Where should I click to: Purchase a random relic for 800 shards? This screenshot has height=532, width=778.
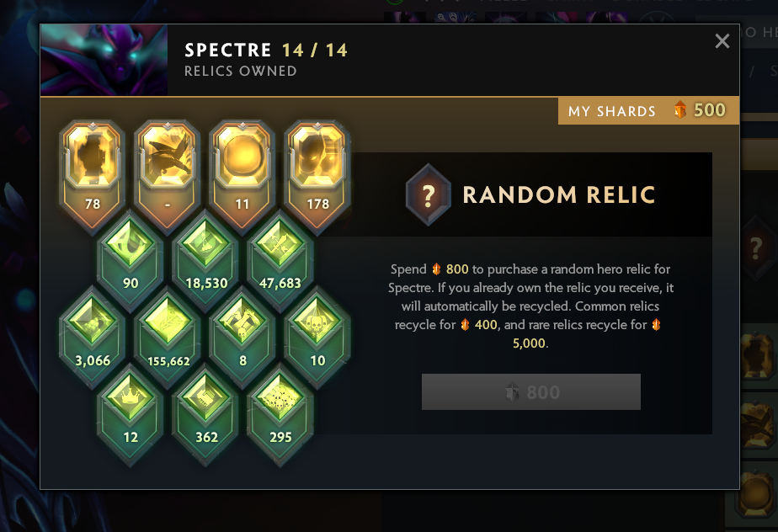(x=531, y=392)
